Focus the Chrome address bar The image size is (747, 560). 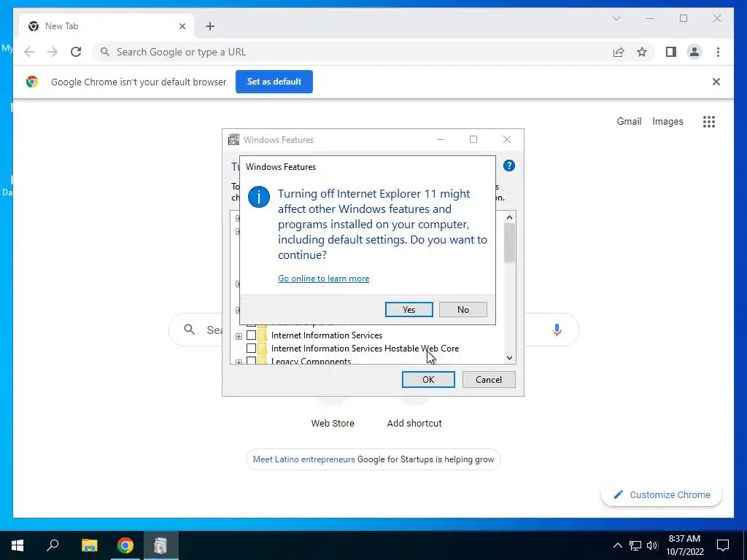pos(352,52)
